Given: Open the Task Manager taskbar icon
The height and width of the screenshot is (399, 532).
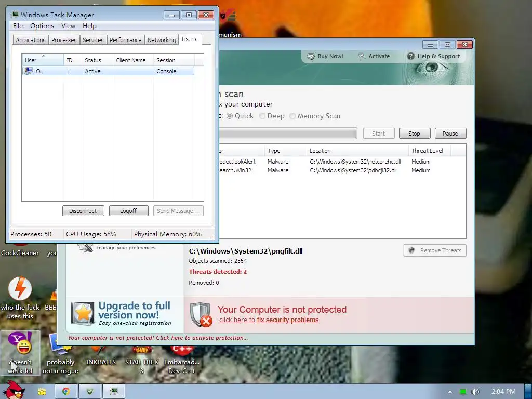Looking at the screenshot, I should [114, 392].
